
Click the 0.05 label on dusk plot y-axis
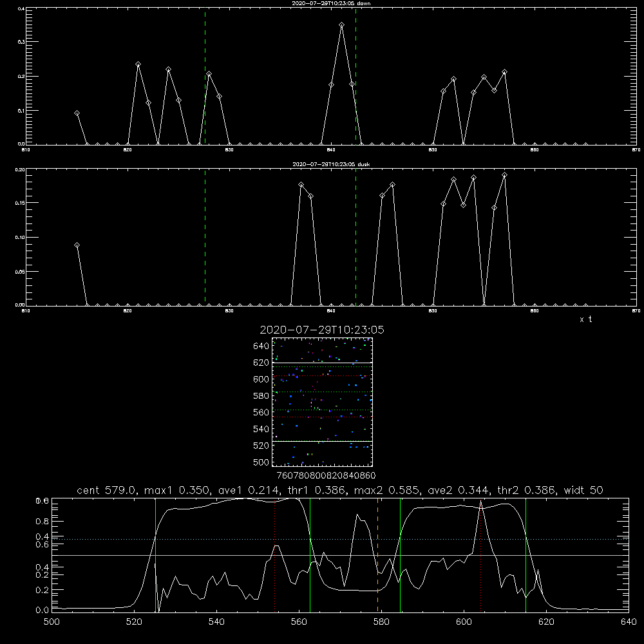click(20, 272)
